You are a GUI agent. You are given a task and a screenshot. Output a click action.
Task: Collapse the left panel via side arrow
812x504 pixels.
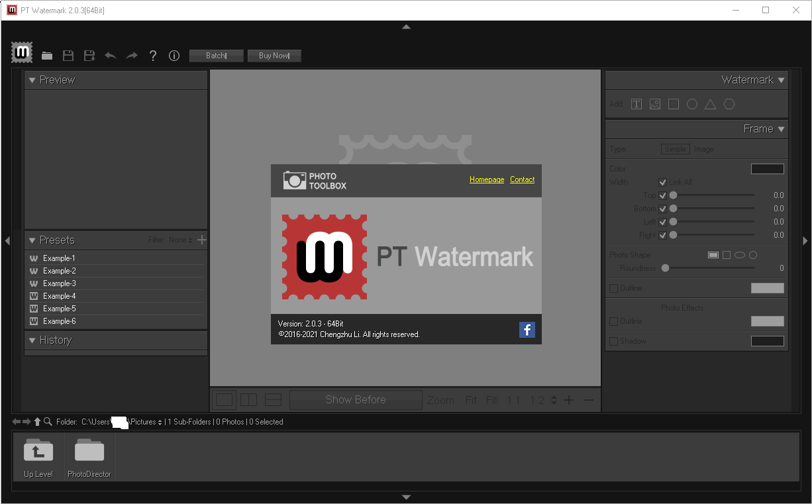pos(7,240)
